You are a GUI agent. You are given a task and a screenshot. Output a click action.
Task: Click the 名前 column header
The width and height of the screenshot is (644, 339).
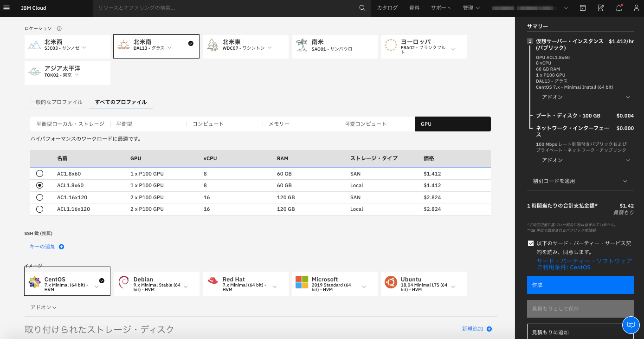click(x=62, y=158)
